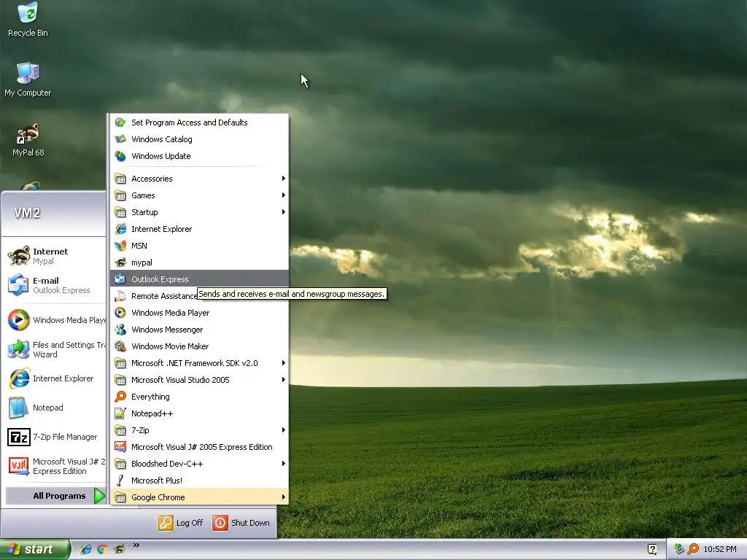Screen dimensions: 747x560
Task: Click the Shut Down button
Action: (241, 523)
